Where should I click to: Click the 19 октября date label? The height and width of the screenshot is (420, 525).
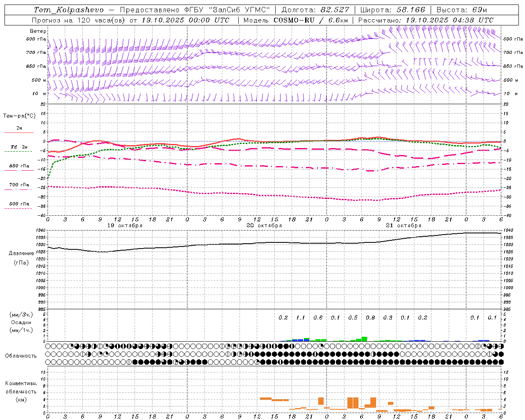[x=125, y=225]
